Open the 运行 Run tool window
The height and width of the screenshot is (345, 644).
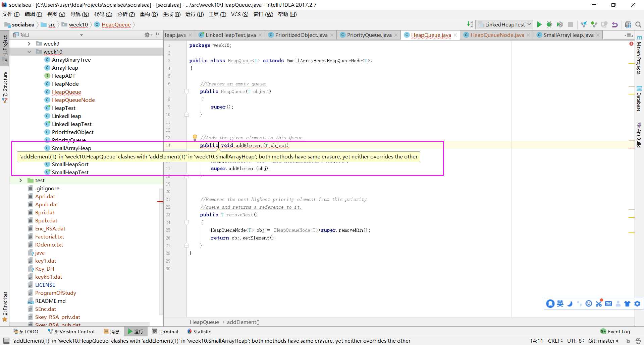pyautogui.click(x=136, y=332)
